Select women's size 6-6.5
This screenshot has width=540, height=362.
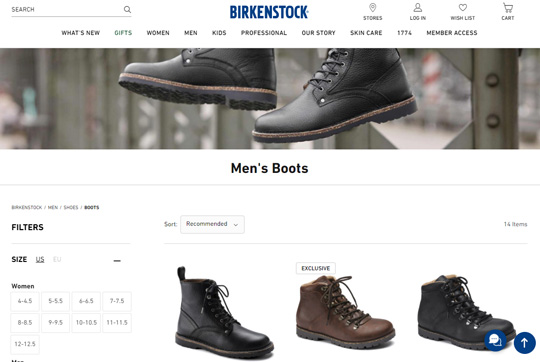pyautogui.click(x=86, y=301)
